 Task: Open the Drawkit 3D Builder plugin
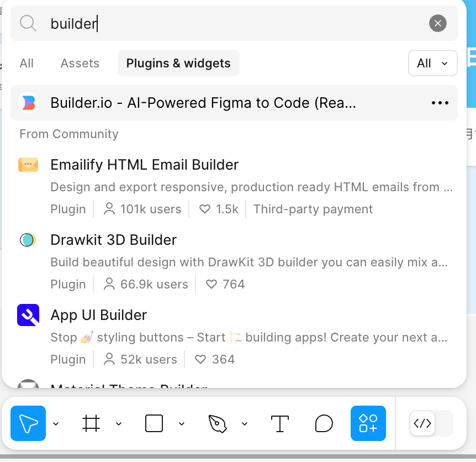[x=113, y=240]
